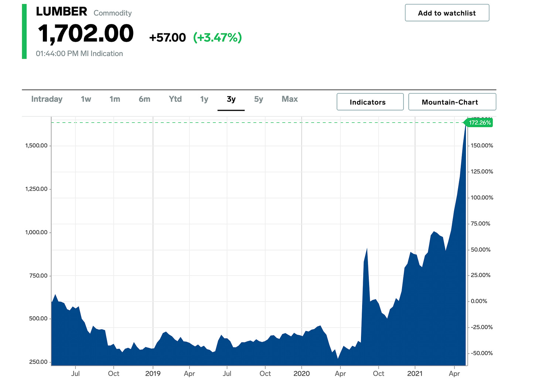The image size is (538, 392).
Task: Click the 0.00% right axis label
Action: (x=479, y=301)
